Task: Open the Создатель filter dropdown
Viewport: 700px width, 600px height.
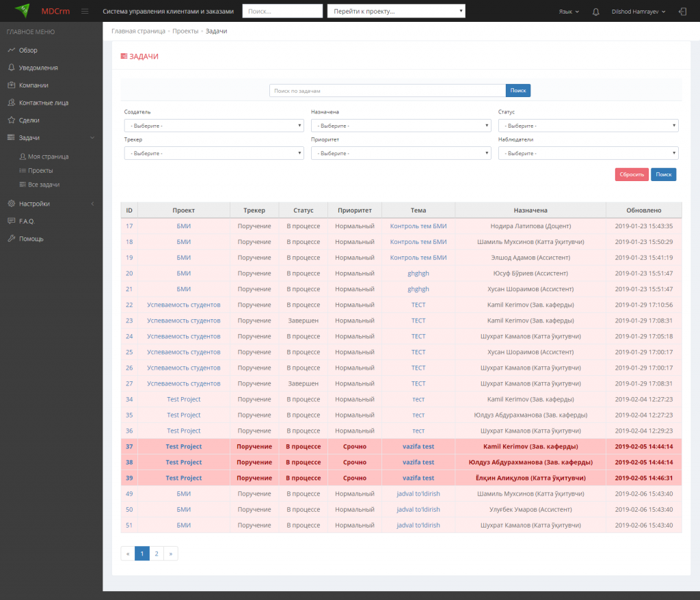Action: [213, 126]
